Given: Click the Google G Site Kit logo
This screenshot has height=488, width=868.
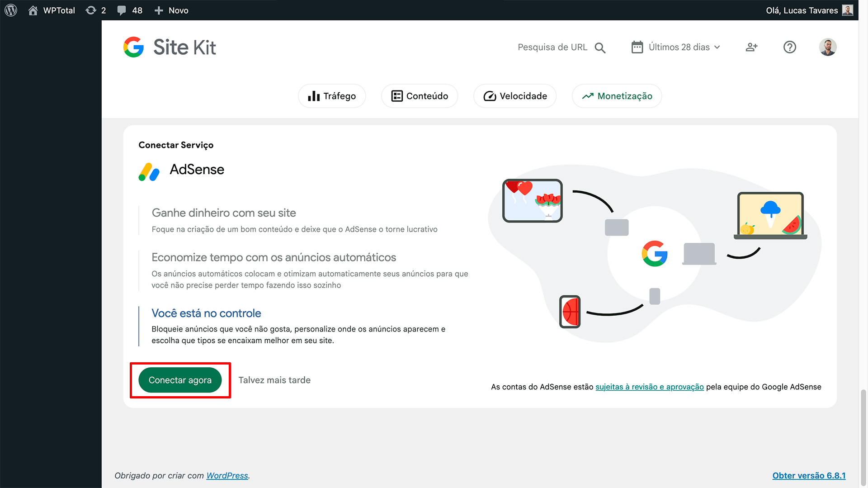Looking at the screenshot, I should tap(133, 47).
